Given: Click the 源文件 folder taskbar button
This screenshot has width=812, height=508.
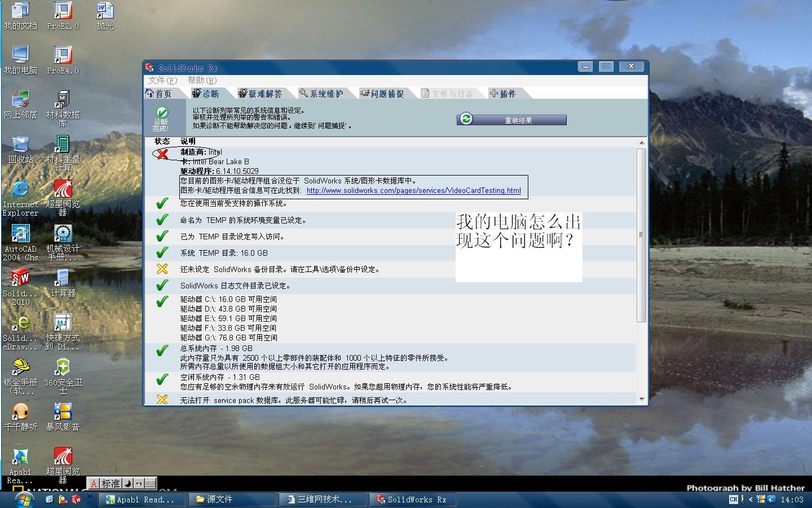Looking at the screenshot, I should click(232, 500).
